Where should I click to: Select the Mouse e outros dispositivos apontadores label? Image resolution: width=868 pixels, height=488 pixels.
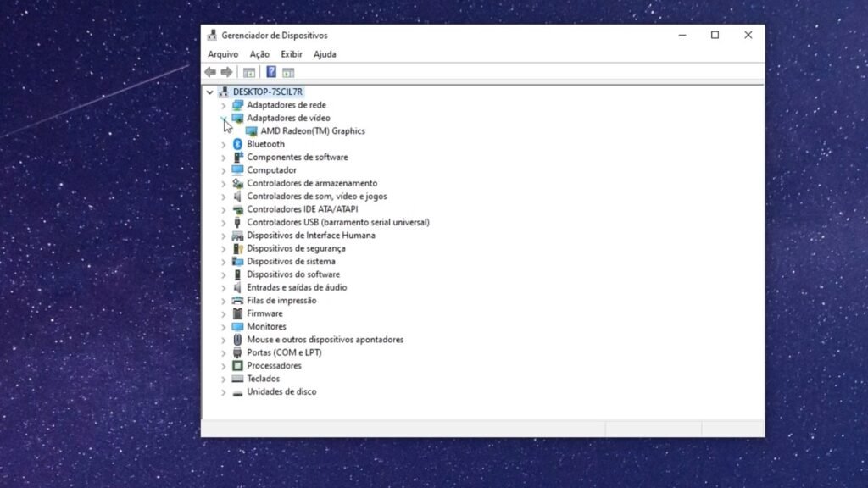pos(325,340)
